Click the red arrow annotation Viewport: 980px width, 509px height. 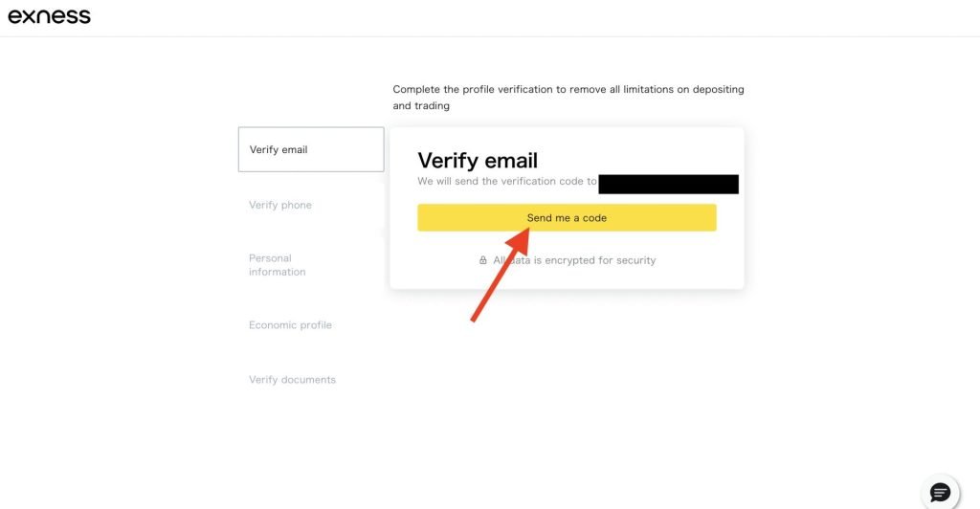click(x=501, y=277)
